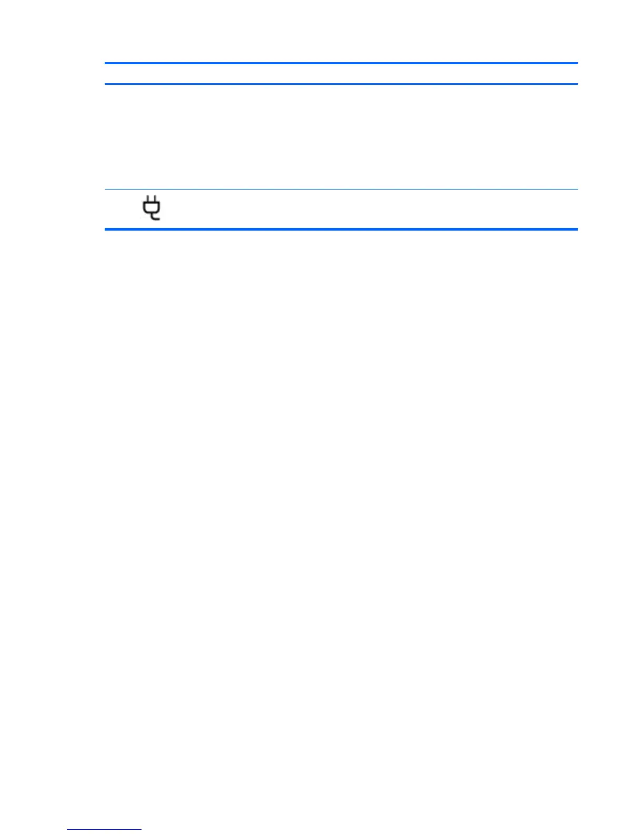Viewport: 644px width, 834px height.
Task: Click the power plug icon
Action: 152,208
